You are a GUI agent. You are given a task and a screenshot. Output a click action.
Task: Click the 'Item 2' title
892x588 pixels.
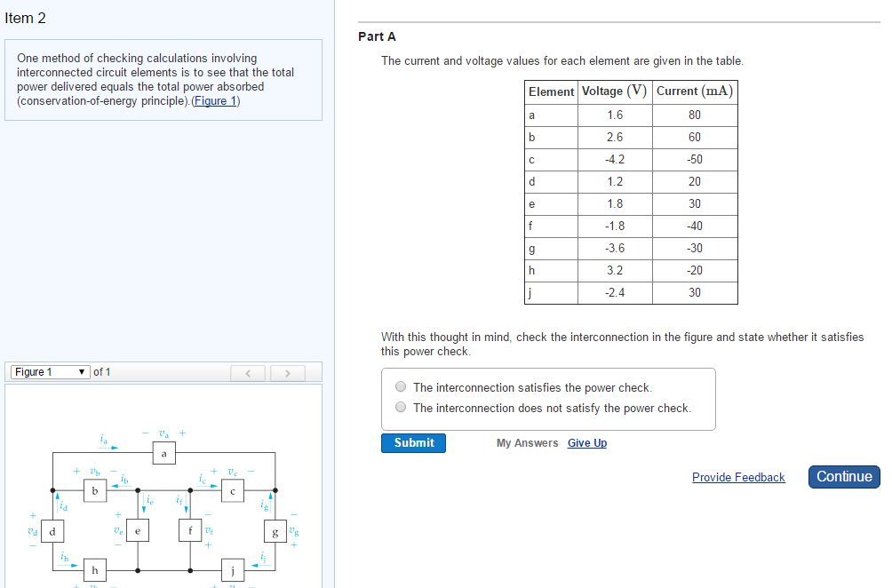click(26, 18)
